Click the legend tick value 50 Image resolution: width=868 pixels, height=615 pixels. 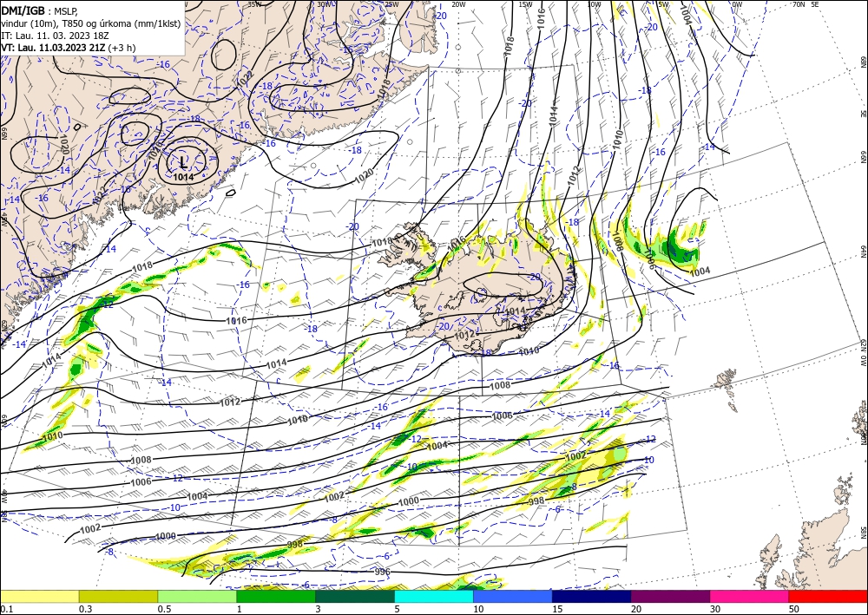pos(794,609)
